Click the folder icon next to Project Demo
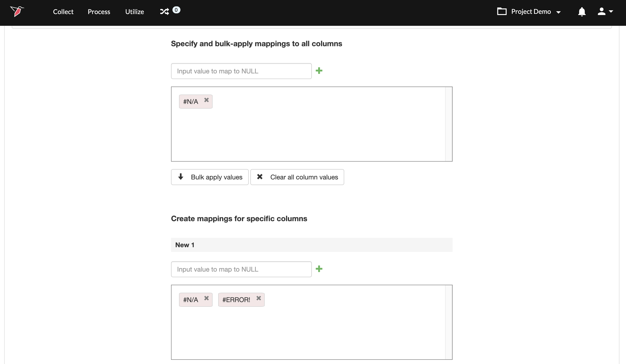 [502, 11]
